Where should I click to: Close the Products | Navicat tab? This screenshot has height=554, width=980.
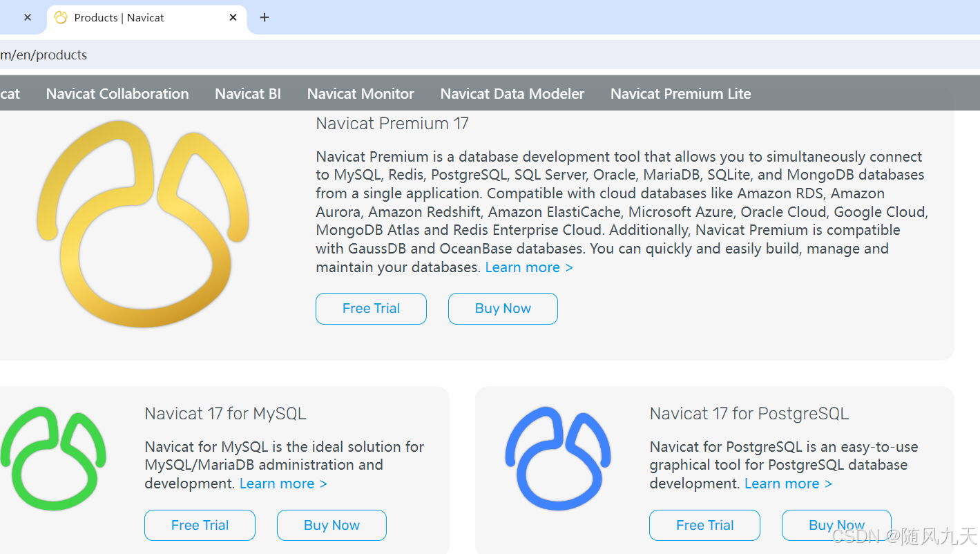[x=233, y=17]
